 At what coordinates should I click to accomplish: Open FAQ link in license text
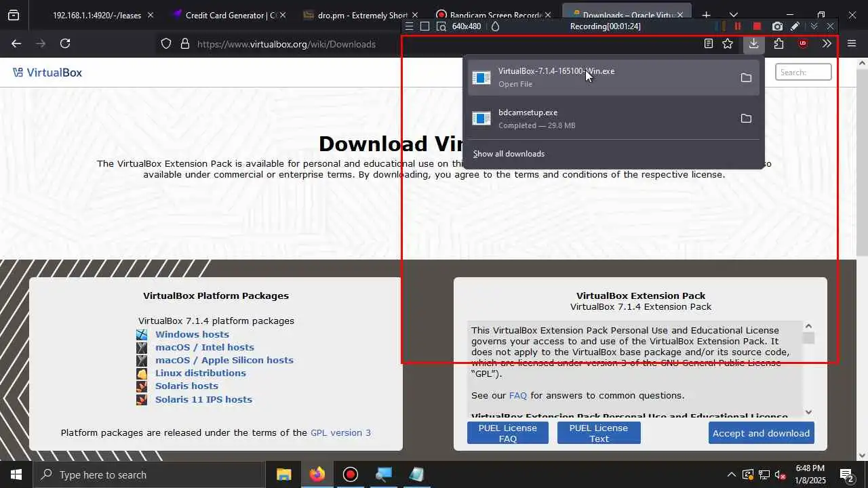(x=518, y=395)
